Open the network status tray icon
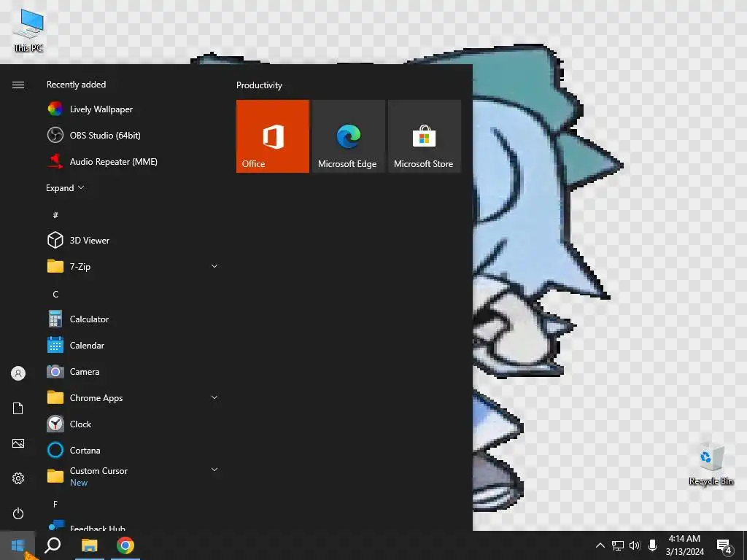Screen dimensions: 747x560 pyautogui.click(x=618, y=545)
